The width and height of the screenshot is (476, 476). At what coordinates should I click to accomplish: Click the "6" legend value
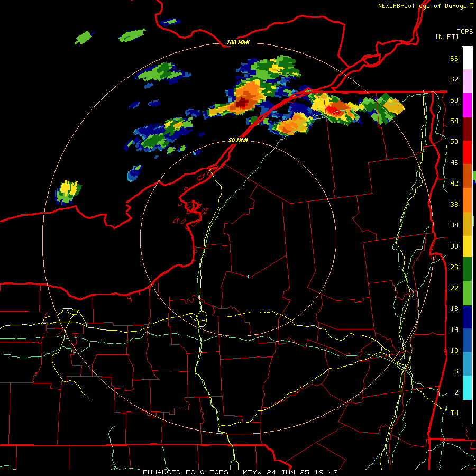[x=456, y=371]
